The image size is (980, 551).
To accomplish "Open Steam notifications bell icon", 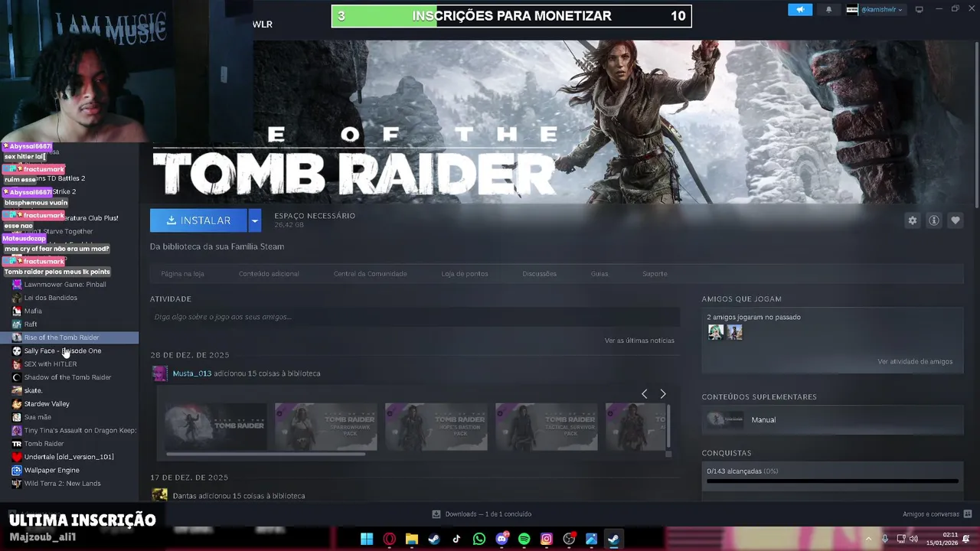I will (828, 10).
